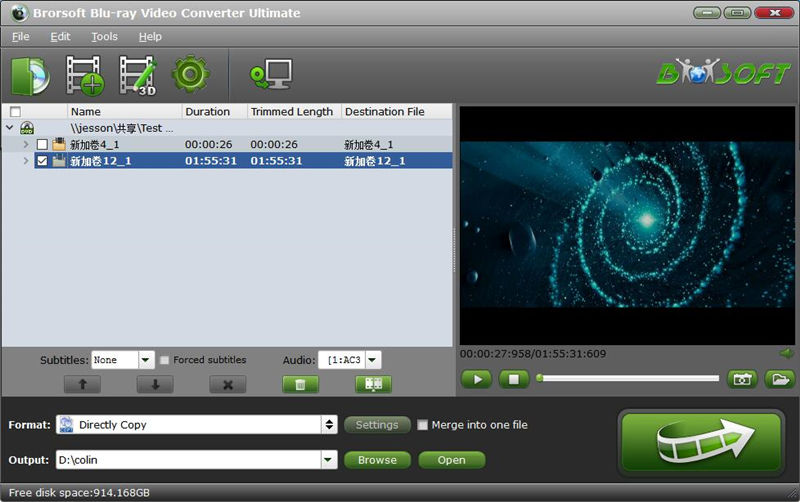Open the Edit menu
800x502 pixels.
pos(60,37)
